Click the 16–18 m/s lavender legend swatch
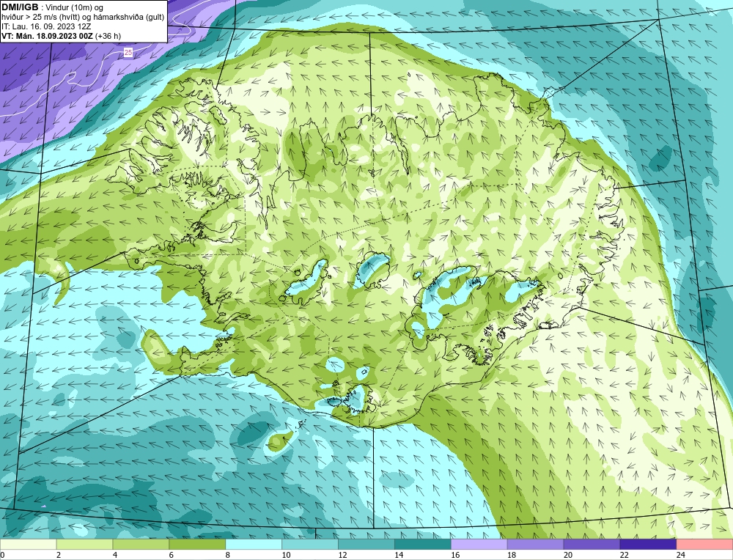Image resolution: width=733 pixels, height=560 pixels. point(479,545)
